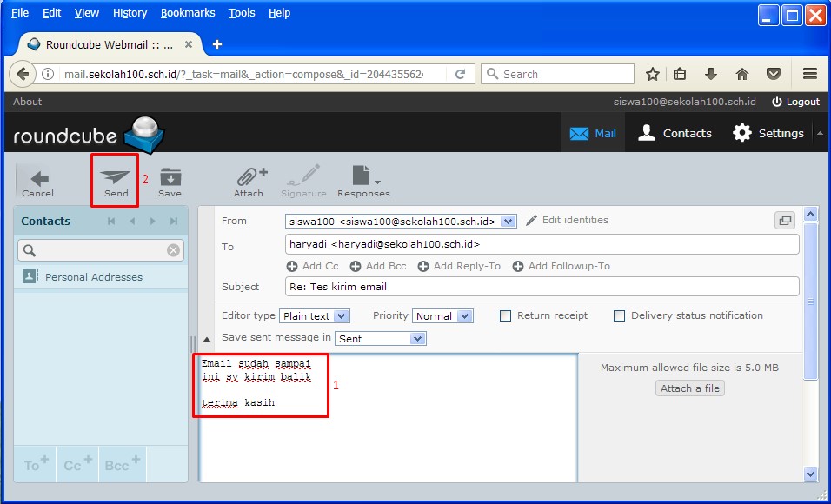Select Personal Addresses address book
Image resolution: width=831 pixels, height=504 pixels.
(93, 277)
